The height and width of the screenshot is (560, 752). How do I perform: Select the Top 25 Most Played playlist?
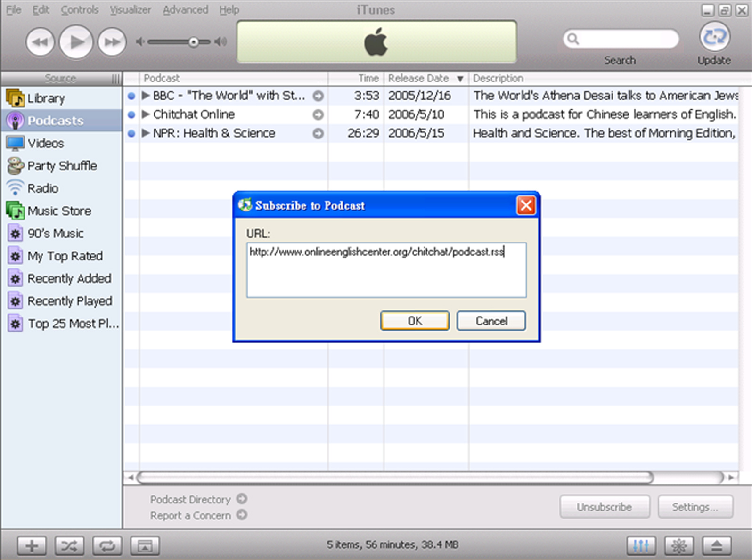tap(61, 324)
